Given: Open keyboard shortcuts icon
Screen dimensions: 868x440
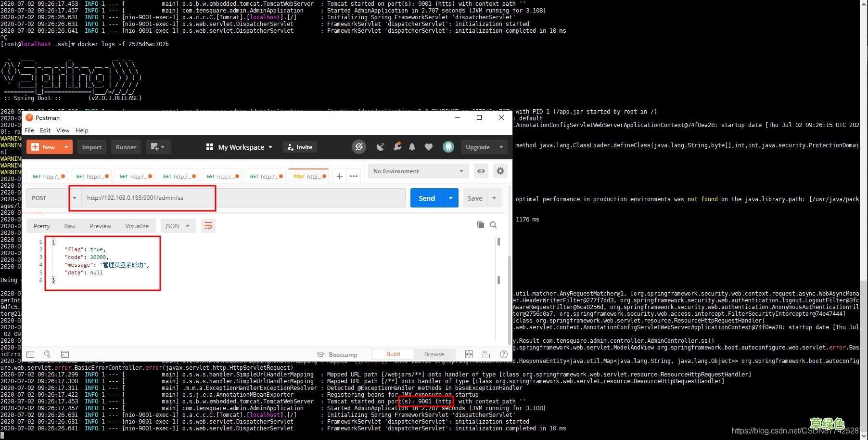Looking at the screenshot, I should (486, 354).
